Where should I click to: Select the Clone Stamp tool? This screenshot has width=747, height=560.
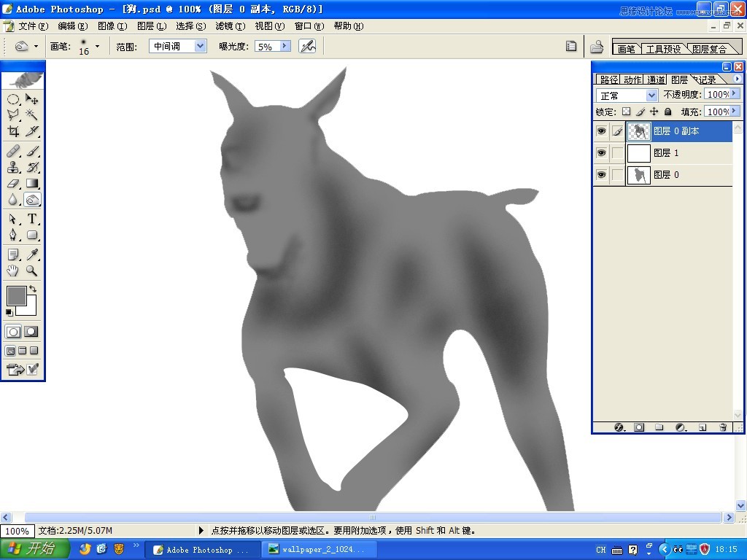click(13, 167)
